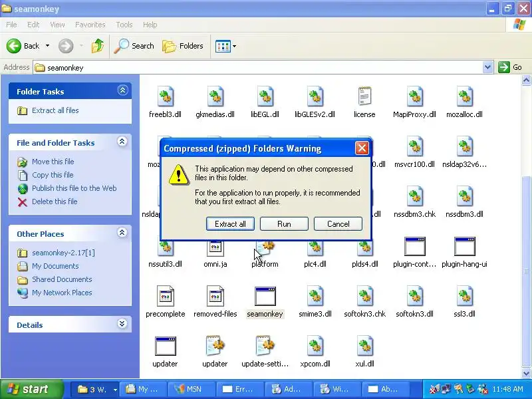Select the mozalloc.dll file icon
532x399 pixels.
[464, 96]
